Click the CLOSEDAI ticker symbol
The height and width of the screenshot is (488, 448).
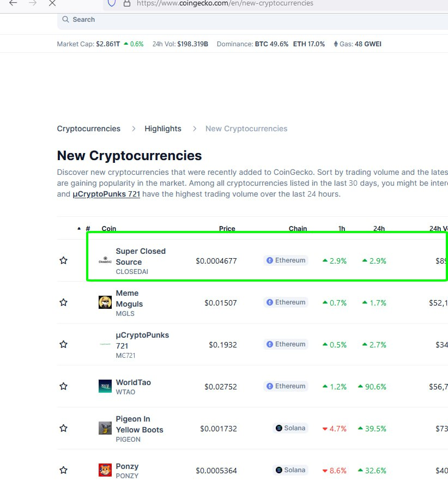(x=132, y=272)
